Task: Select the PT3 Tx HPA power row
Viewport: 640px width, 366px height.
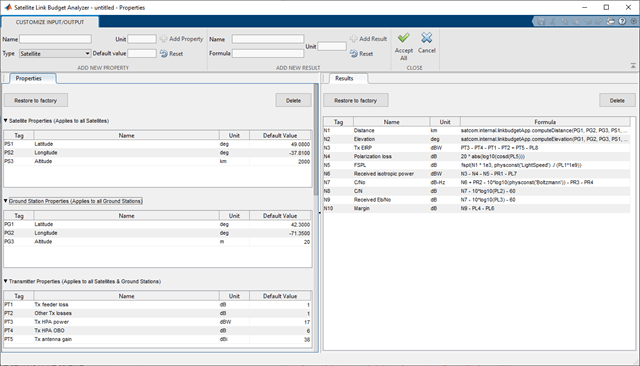Action: click(158, 322)
